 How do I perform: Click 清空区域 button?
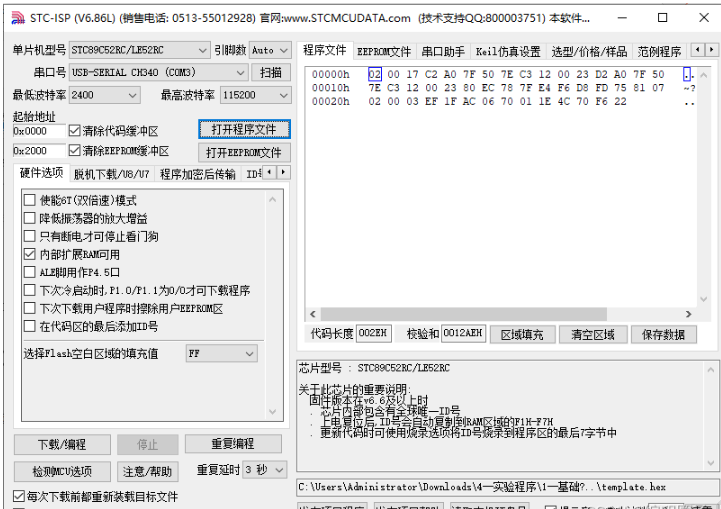click(593, 334)
